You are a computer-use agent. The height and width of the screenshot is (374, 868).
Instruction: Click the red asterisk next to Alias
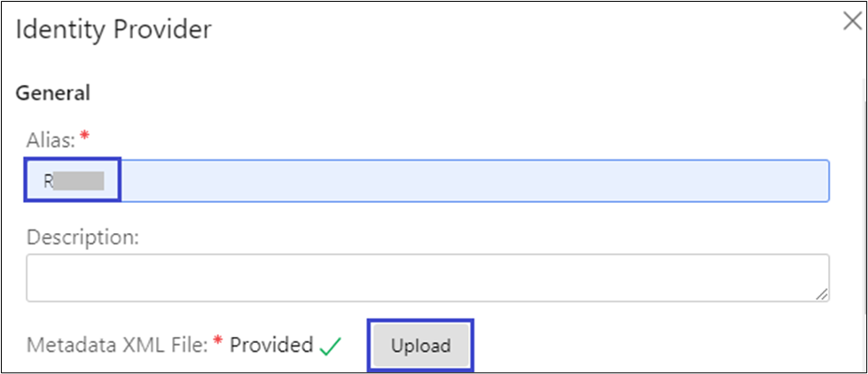(84, 135)
